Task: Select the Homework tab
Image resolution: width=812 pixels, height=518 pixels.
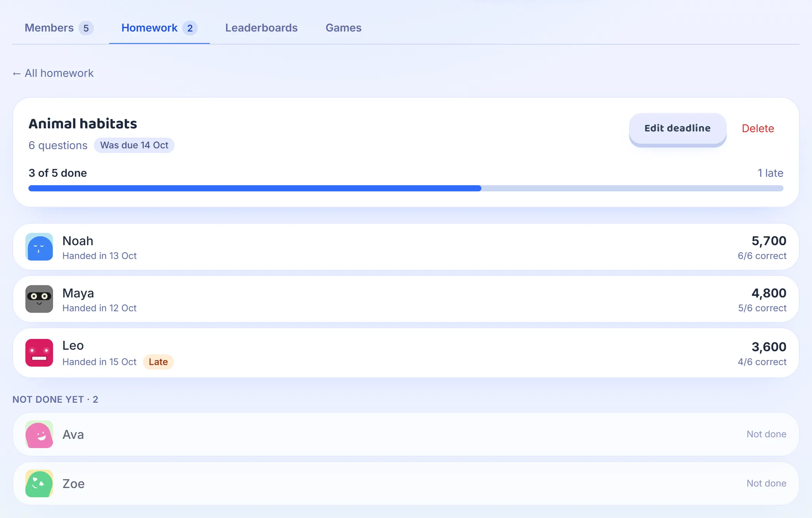Action: (x=159, y=28)
